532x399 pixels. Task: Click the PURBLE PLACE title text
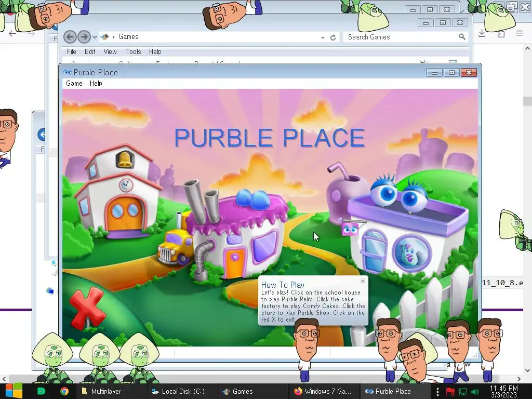[x=270, y=137]
